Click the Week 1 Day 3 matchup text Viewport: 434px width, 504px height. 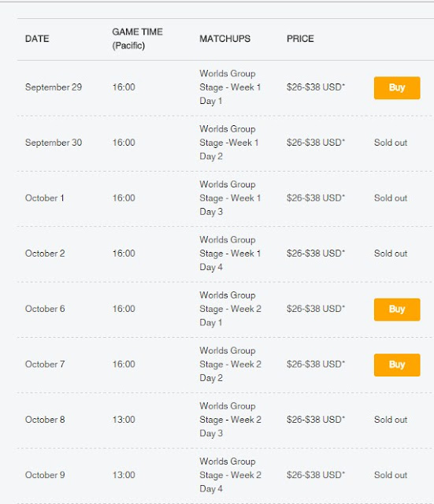click(230, 198)
